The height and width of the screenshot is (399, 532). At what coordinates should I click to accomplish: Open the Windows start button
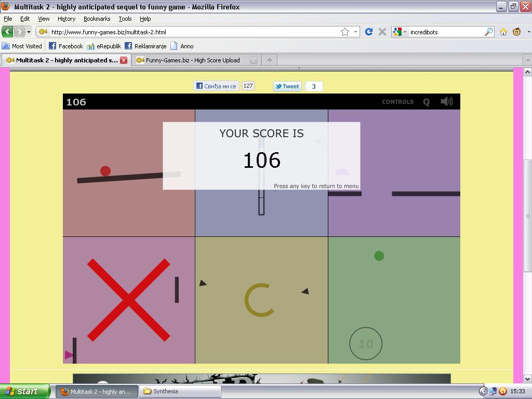tap(25, 391)
